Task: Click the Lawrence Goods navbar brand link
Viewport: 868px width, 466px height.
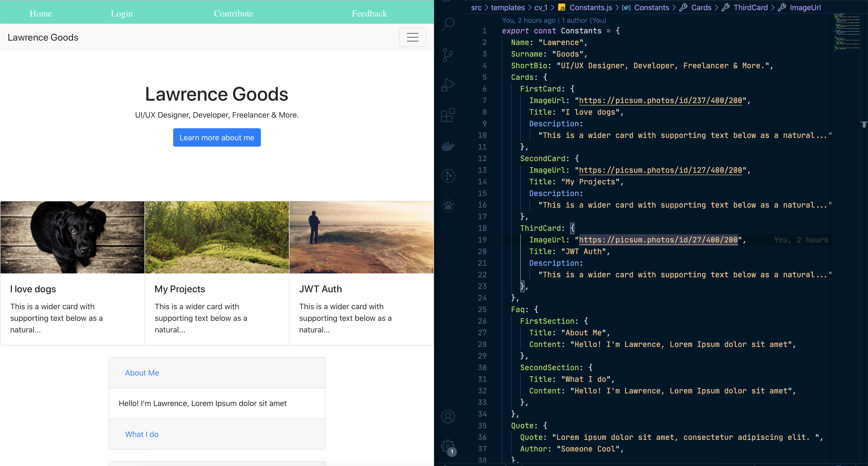Action: click(43, 37)
